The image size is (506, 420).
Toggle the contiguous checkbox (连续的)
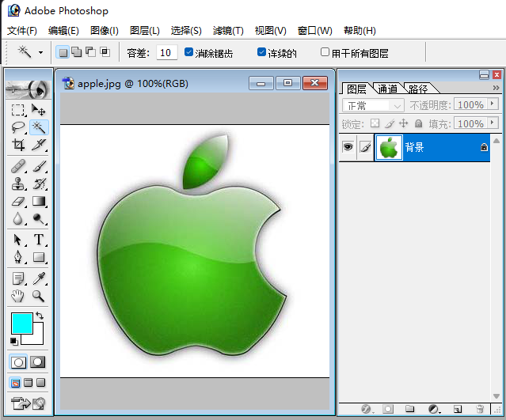click(x=262, y=52)
